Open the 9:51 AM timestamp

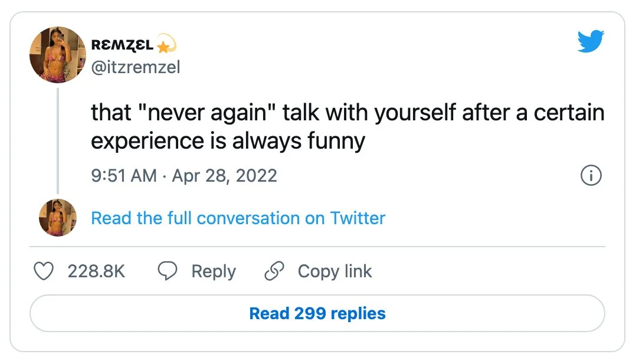(x=124, y=176)
